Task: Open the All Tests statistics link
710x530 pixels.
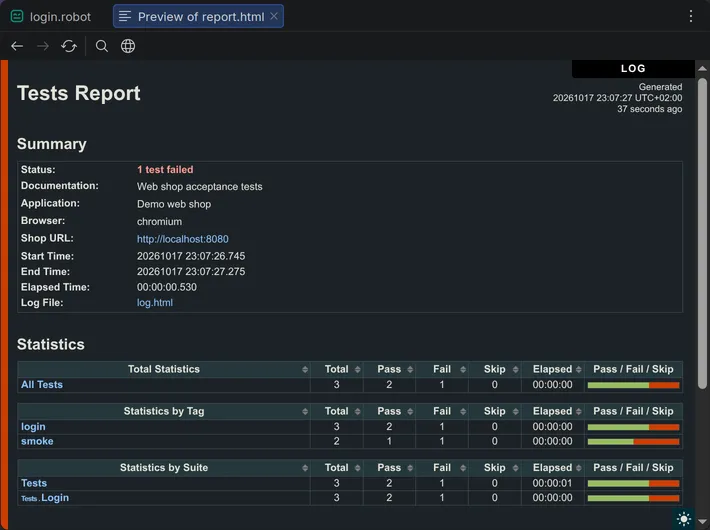Action: [x=42, y=385]
